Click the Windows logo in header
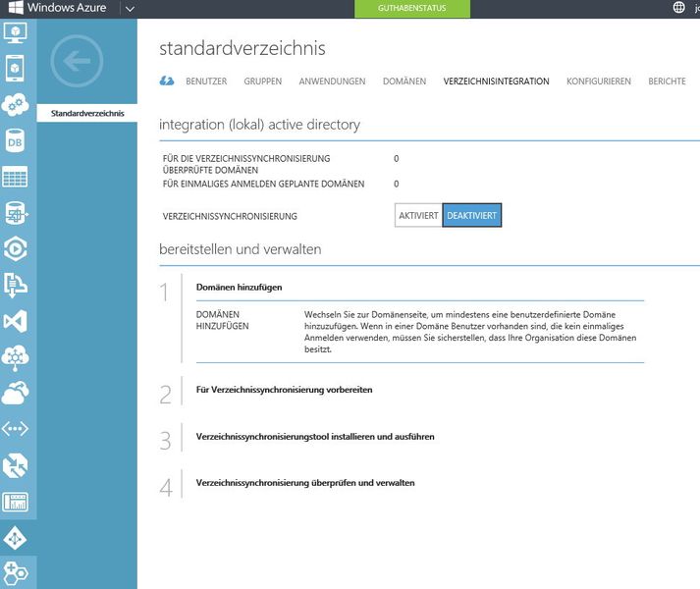 point(16,8)
